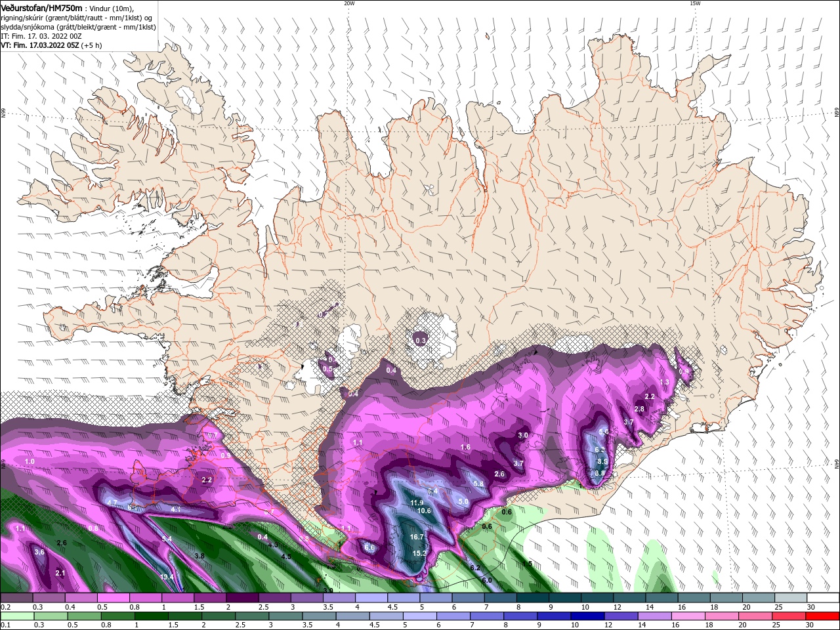Click the dark purple swatch between 2 and 2.5 in the snow legend
The height and width of the screenshot is (630, 840).
tap(242, 598)
